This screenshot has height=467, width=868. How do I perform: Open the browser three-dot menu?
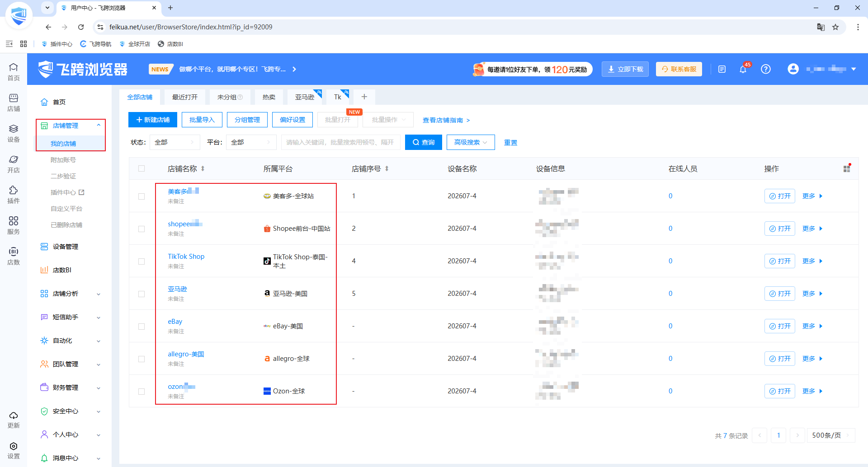[858, 27]
